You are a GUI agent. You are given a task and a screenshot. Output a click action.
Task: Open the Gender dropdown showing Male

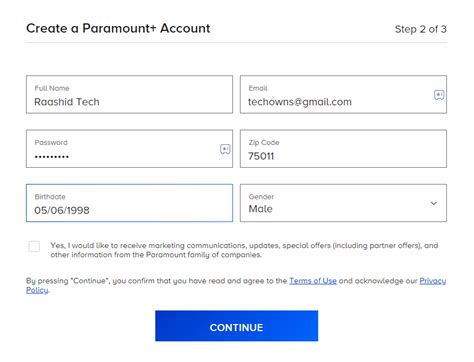343,203
